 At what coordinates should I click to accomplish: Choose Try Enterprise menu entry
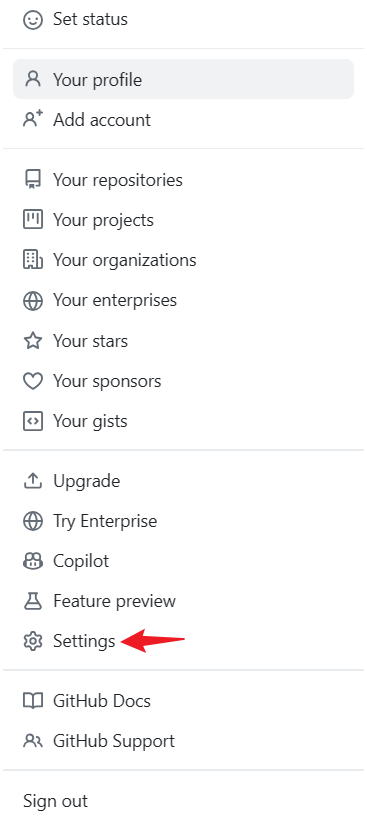pos(183,521)
